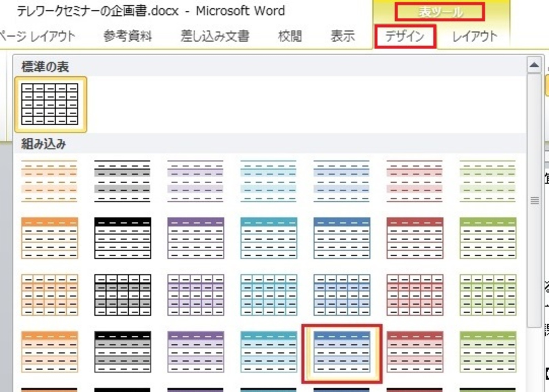This screenshot has width=549, height=392.
Task: Apply teal header light list style, second row
Action: [269, 238]
